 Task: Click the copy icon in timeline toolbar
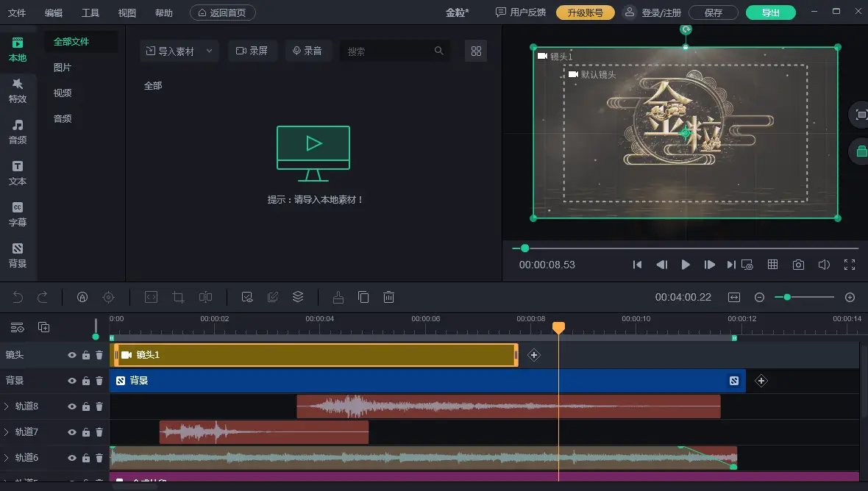(x=363, y=298)
